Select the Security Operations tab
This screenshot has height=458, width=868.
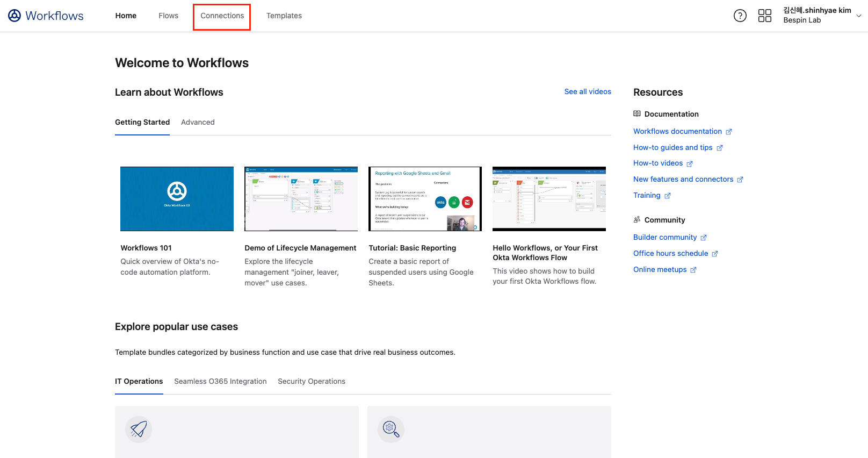[x=311, y=381]
